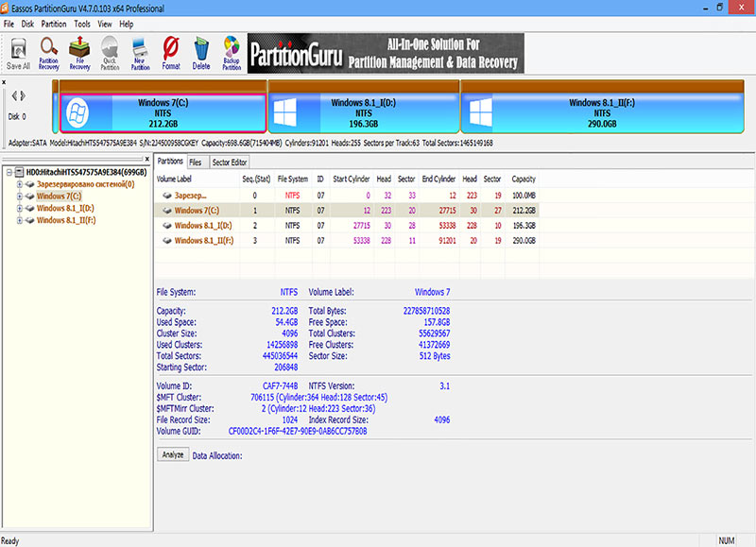Click the NUM indicator in status bar

[x=726, y=540]
